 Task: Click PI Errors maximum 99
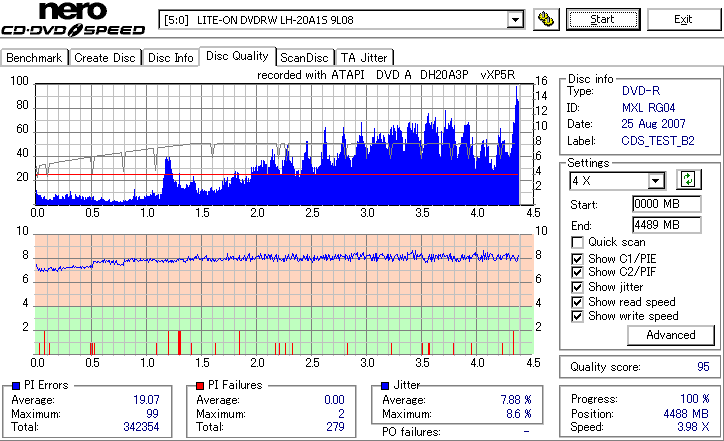[152, 414]
